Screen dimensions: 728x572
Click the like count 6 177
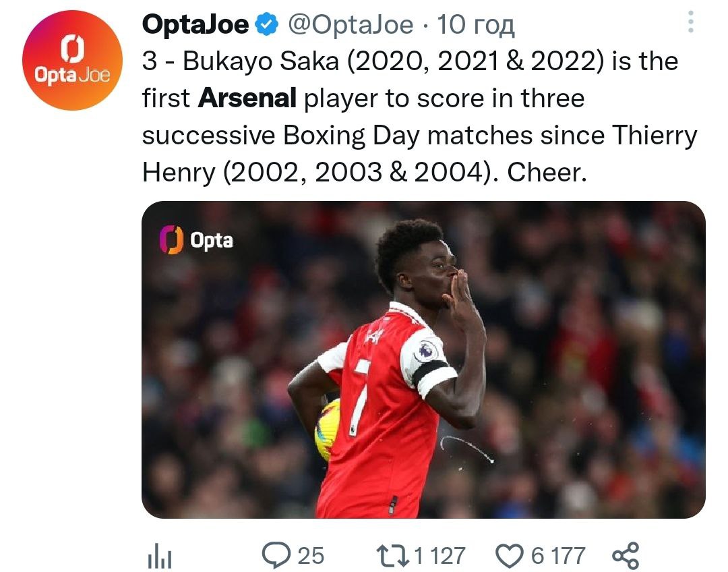[x=557, y=556]
